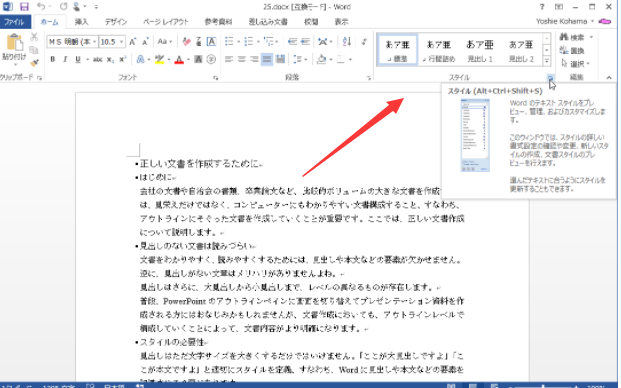Apply the 標準 style
The image size is (621, 388).
tap(397, 50)
